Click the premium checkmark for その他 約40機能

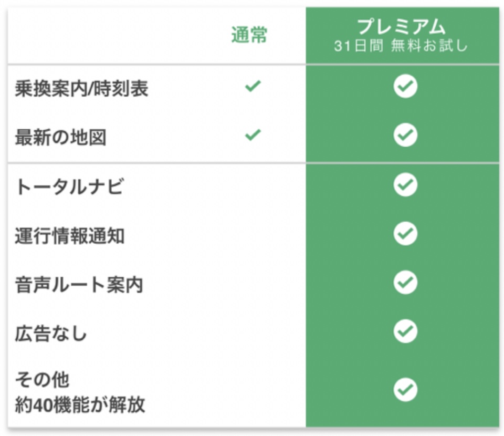point(405,390)
